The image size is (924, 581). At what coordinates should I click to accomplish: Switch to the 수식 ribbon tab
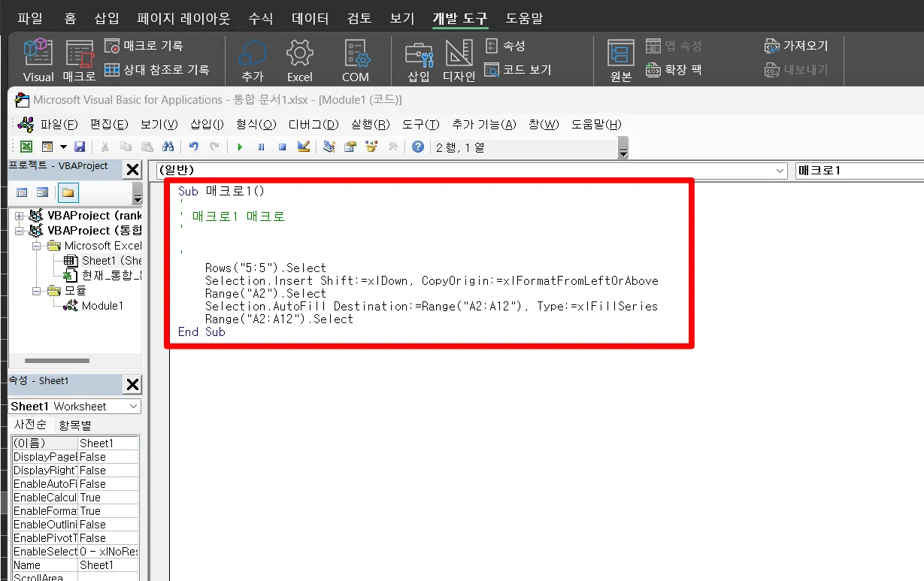click(x=260, y=17)
